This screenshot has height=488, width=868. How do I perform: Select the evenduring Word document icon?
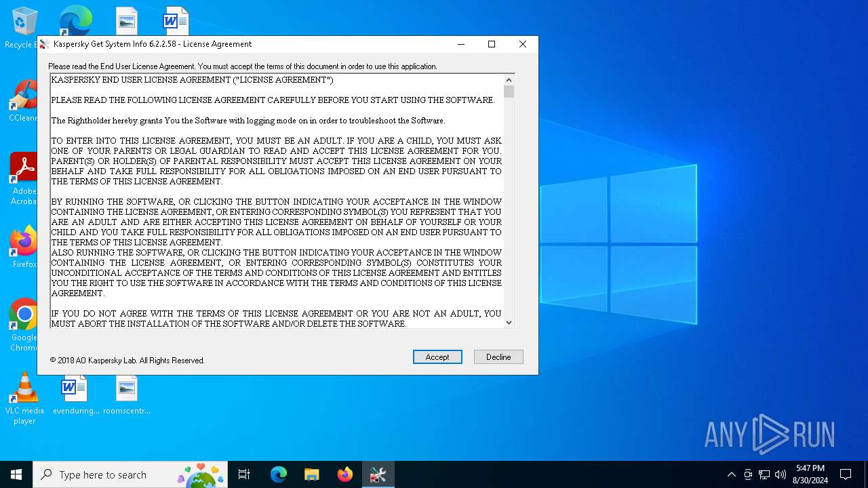(x=75, y=396)
